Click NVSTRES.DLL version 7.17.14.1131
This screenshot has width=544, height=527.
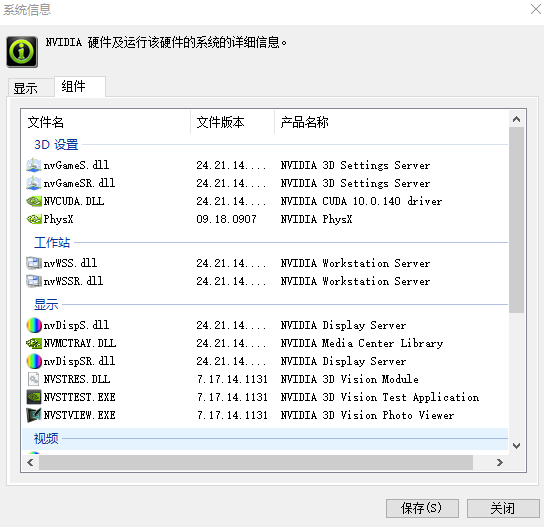232,379
